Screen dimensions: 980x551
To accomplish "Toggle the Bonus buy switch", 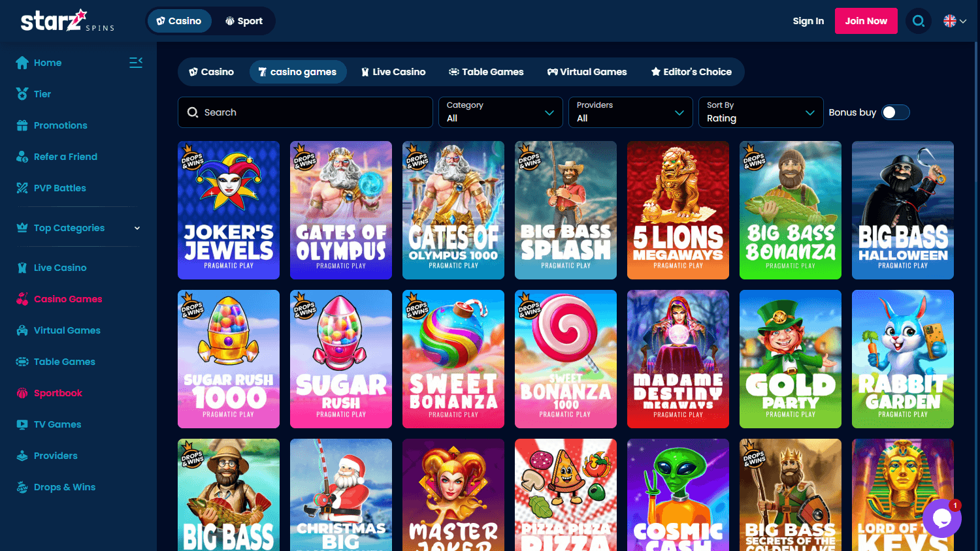I will point(895,112).
